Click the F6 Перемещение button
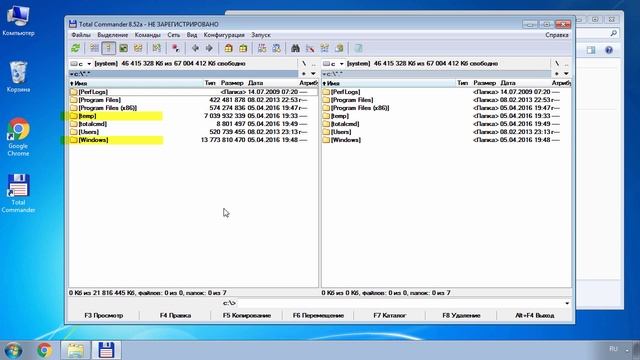This screenshot has height=360, width=640. 318,316
